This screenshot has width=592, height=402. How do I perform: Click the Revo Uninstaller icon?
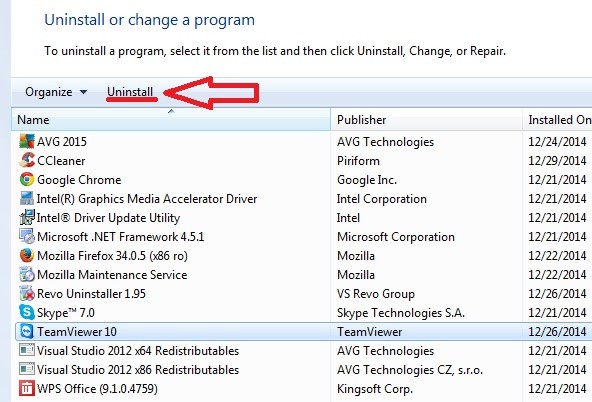pos(27,294)
